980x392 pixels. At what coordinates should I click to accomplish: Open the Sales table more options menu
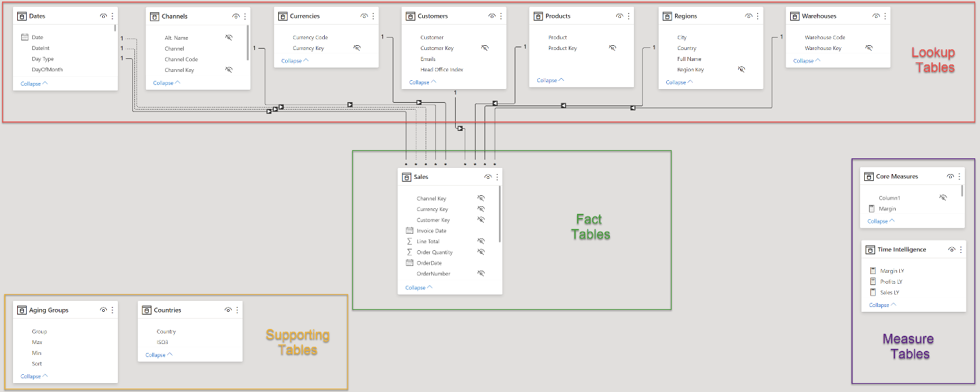(x=497, y=177)
